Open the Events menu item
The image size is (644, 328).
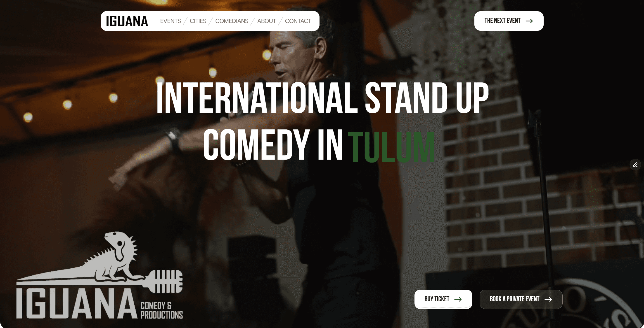[x=170, y=21]
